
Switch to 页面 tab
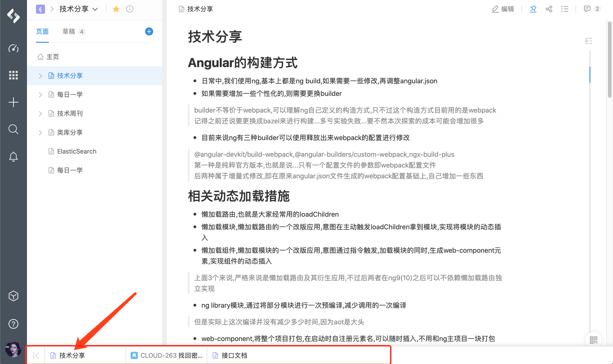[x=42, y=32]
